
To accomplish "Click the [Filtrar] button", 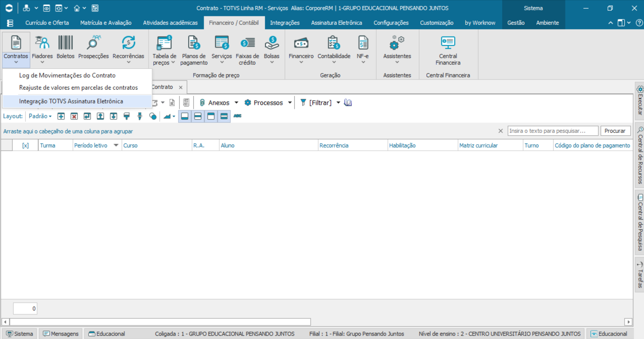I will (x=316, y=103).
